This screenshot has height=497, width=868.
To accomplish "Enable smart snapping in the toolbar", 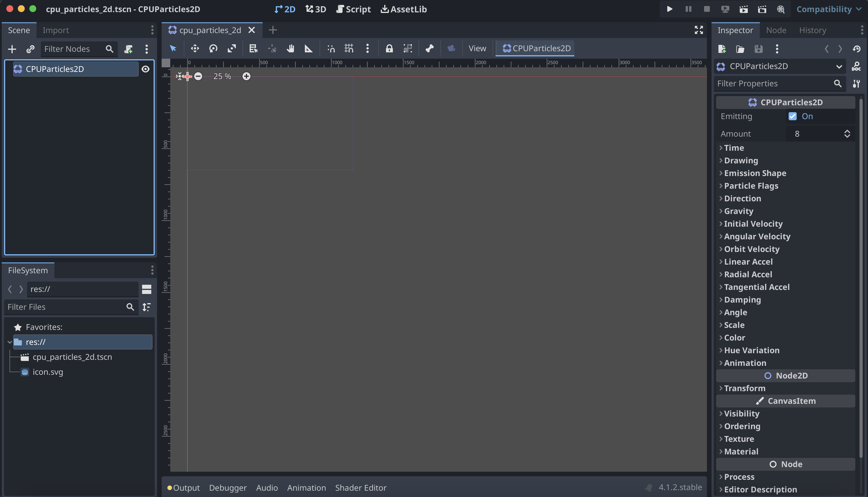I will pyautogui.click(x=330, y=49).
